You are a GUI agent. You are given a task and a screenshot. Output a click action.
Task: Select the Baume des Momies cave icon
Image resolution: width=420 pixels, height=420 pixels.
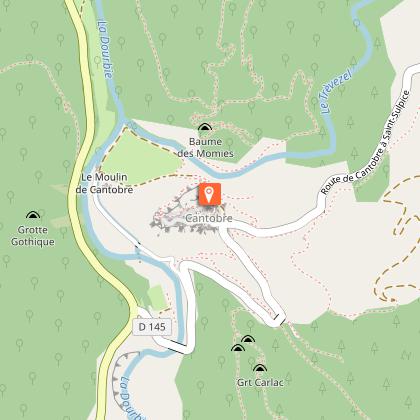(205, 127)
